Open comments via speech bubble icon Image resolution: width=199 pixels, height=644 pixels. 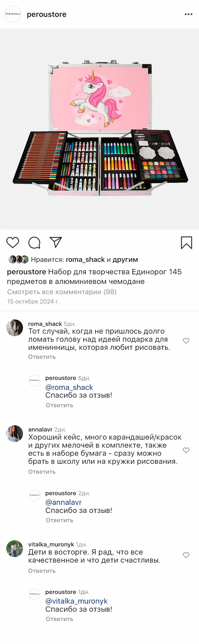(x=34, y=243)
